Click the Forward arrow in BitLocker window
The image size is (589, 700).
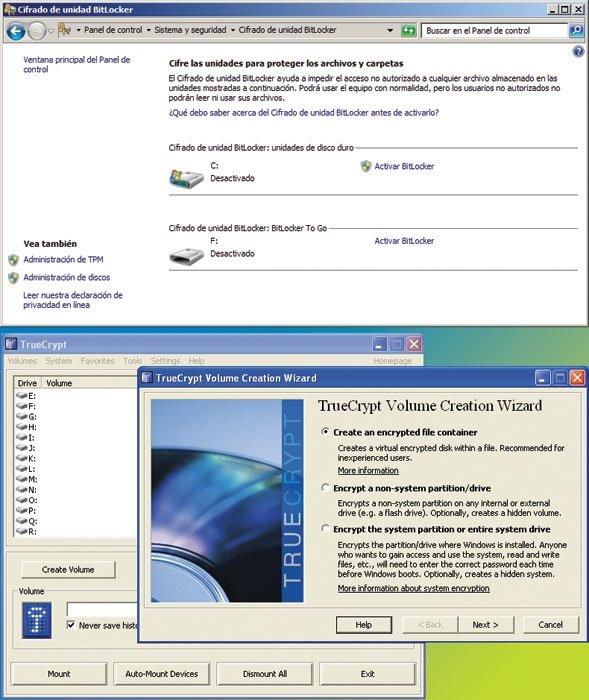coord(37,31)
